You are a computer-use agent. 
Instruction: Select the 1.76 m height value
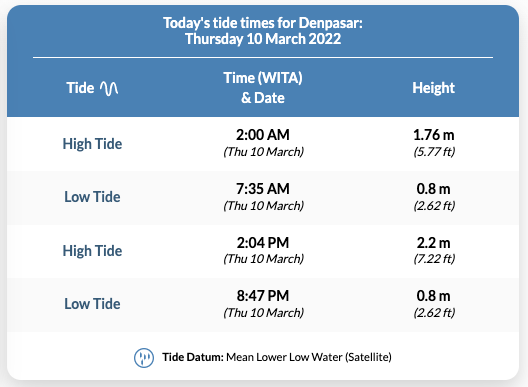click(434, 135)
